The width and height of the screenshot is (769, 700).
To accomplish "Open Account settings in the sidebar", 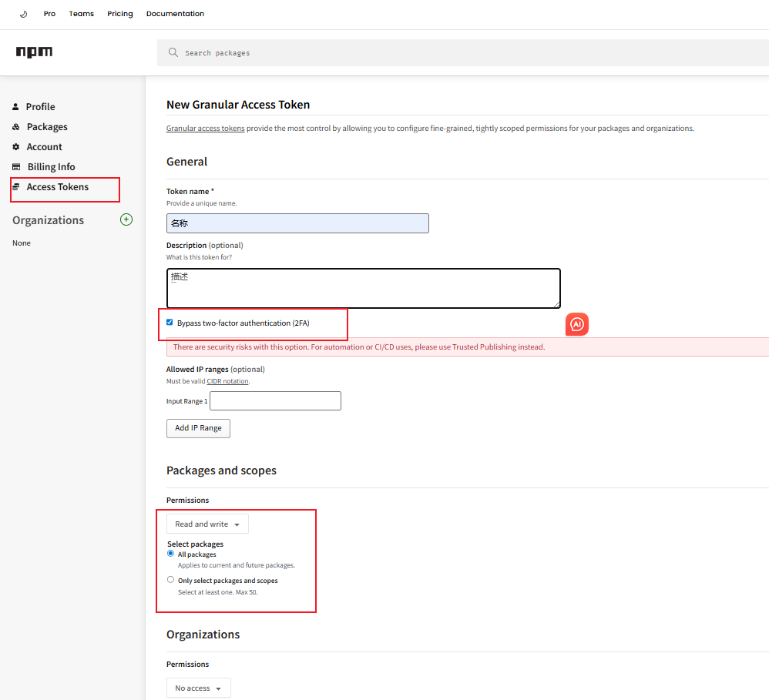I will pos(44,146).
